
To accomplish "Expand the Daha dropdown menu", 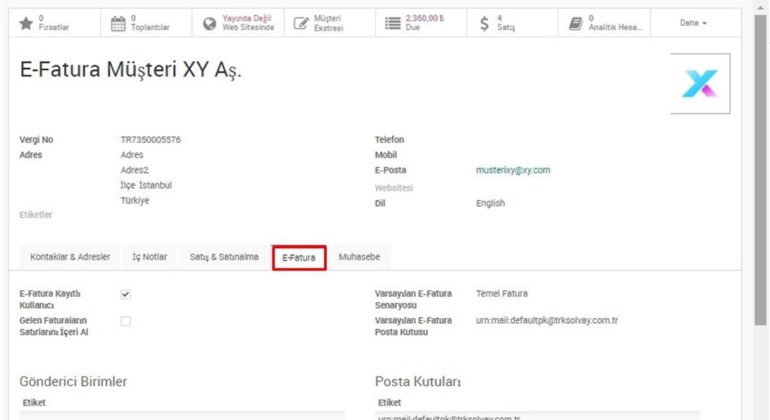I will 693,23.
